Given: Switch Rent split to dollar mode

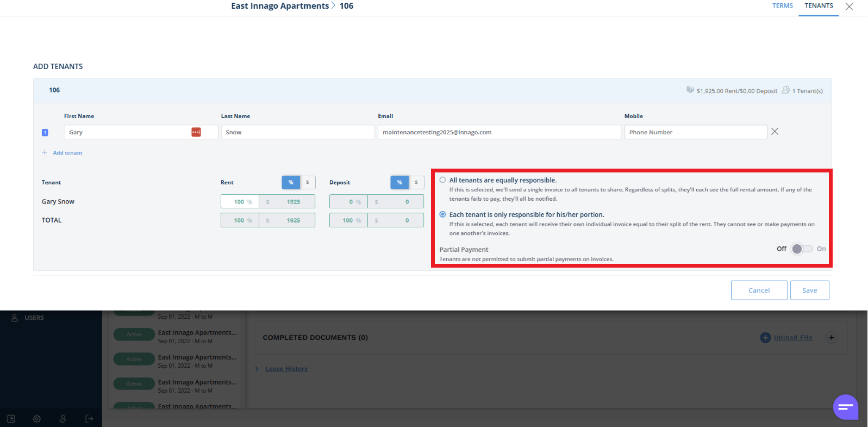Looking at the screenshot, I should 308,182.
